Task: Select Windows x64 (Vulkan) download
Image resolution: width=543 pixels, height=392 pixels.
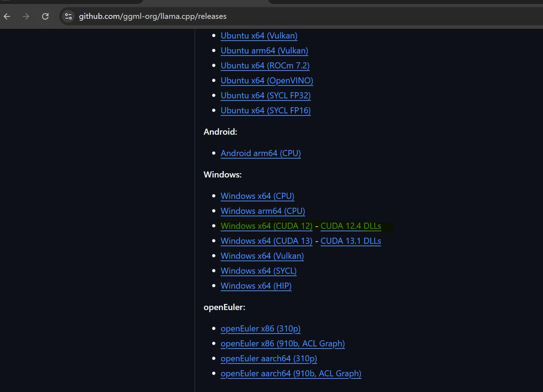Action: click(262, 256)
